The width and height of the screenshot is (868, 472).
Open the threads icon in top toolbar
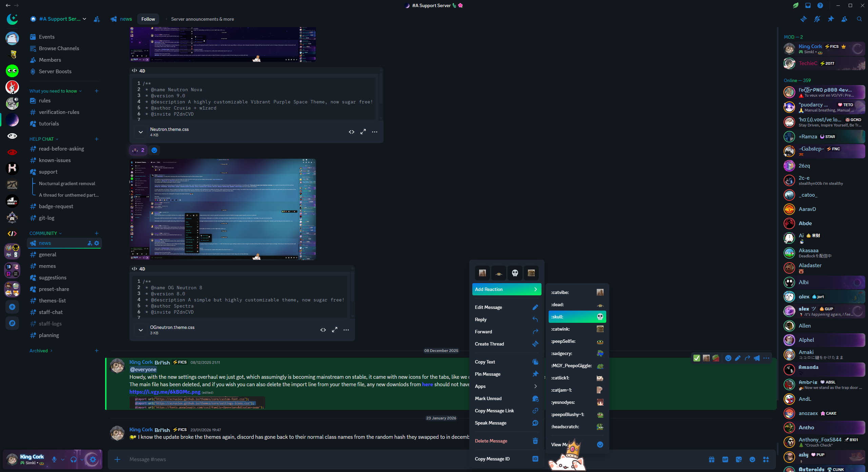click(x=804, y=19)
